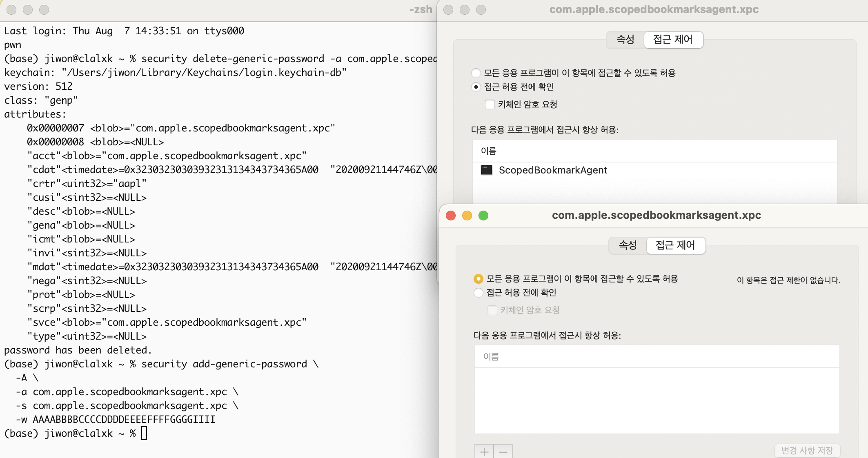Close the front keychain item window
The height and width of the screenshot is (458, 868).
(451, 216)
